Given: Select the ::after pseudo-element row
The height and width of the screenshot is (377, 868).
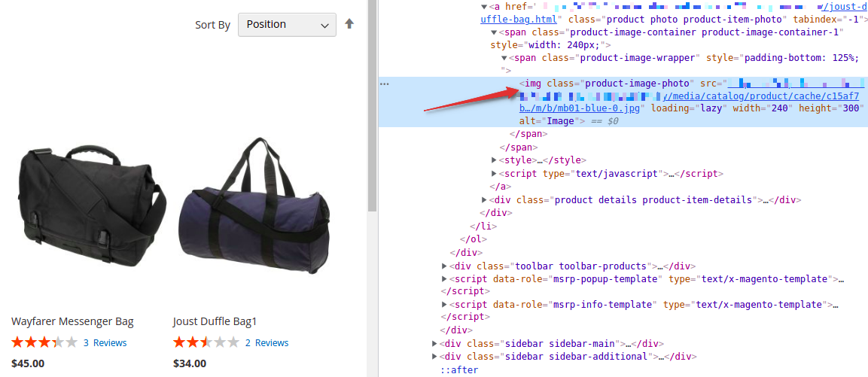Looking at the screenshot, I should (459, 369).
